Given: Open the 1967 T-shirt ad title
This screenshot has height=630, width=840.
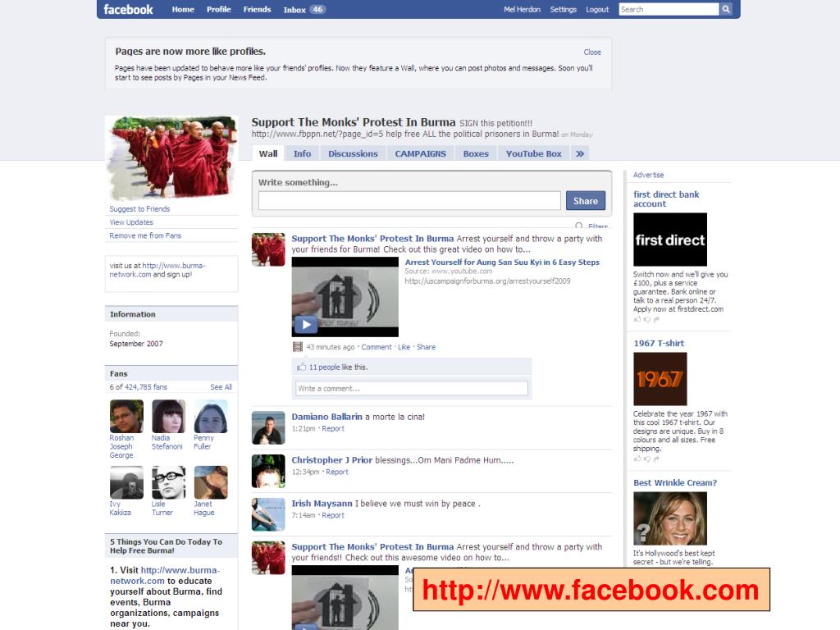Looking at the screenshot, I should (659, 344).
